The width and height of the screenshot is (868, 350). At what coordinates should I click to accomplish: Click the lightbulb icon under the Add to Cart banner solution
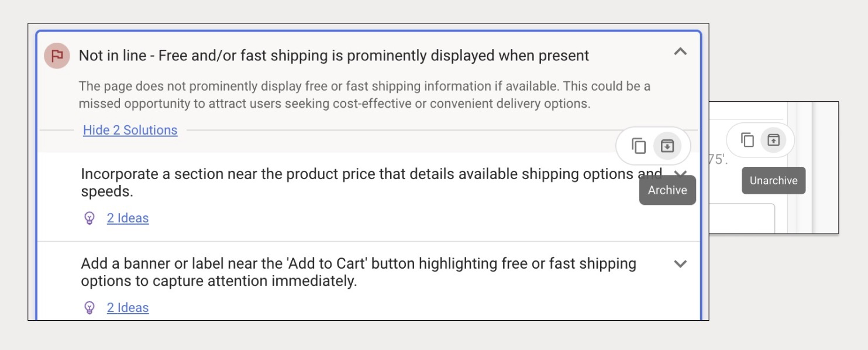pyautogui.click(x=89, y=308)
